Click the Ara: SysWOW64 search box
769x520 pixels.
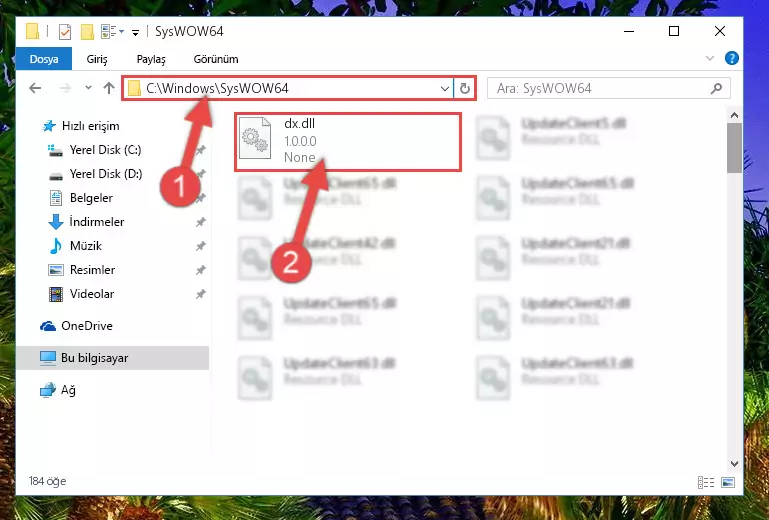click(609, 88)
